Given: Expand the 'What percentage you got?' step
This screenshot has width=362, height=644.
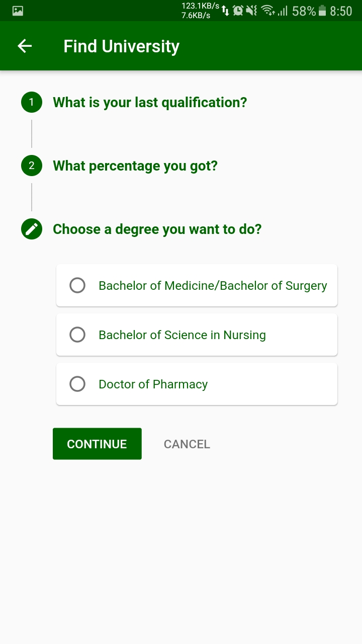Looking at the screenshot, I should click(135, 166).
